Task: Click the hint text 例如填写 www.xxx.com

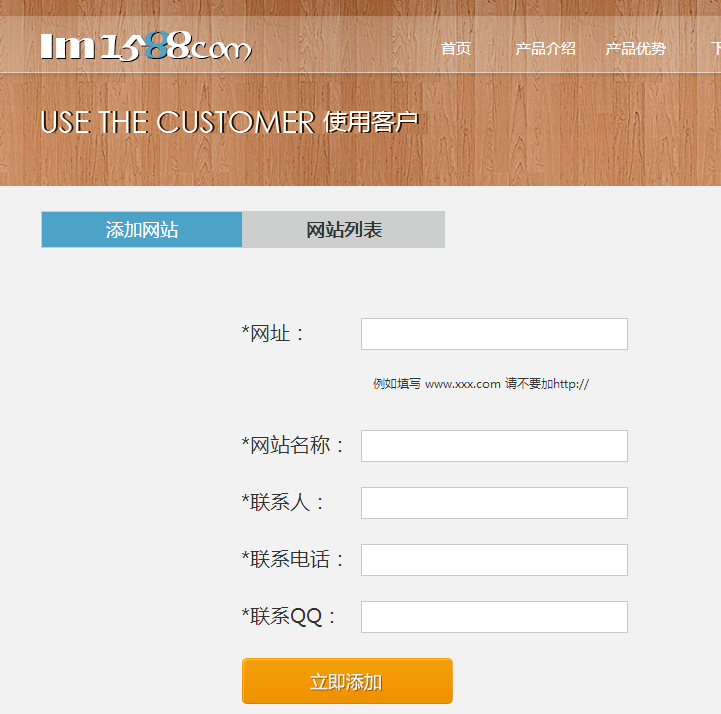Action: (436, 384)
